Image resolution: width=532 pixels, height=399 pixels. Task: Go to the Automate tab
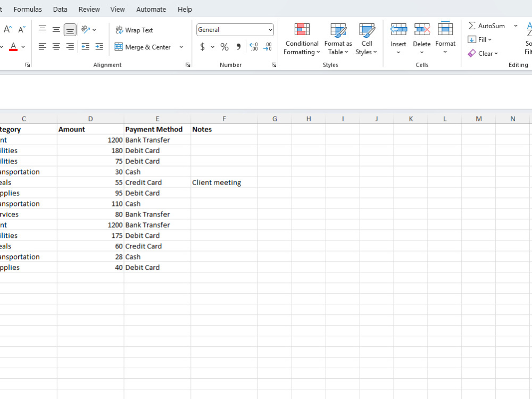(151, 9)
